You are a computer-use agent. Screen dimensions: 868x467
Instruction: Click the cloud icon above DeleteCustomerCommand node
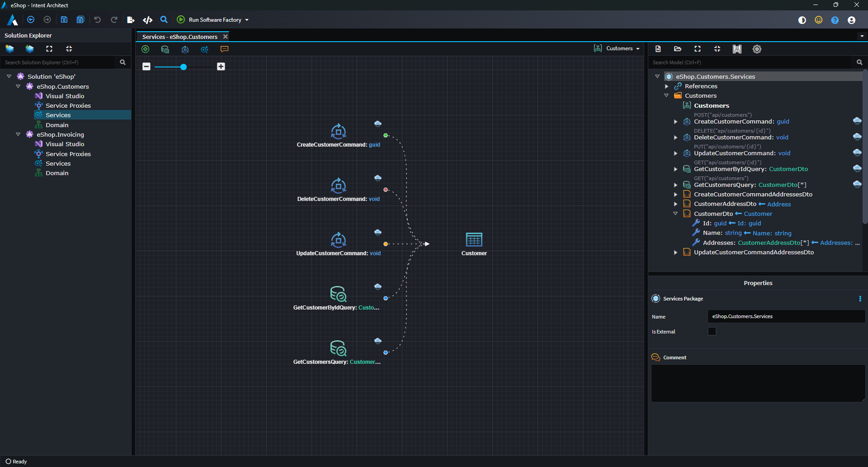pyautogui.click(x=378, y=178)
